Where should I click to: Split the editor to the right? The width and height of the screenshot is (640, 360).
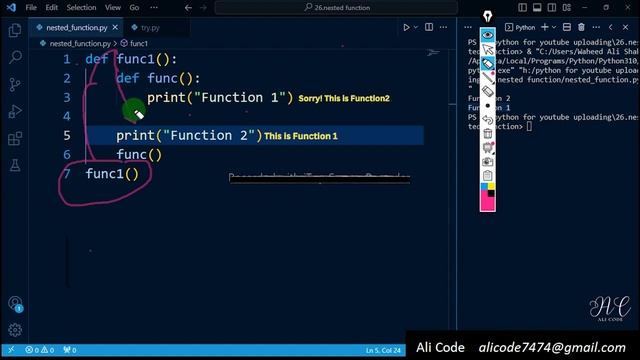click(429, 27)
